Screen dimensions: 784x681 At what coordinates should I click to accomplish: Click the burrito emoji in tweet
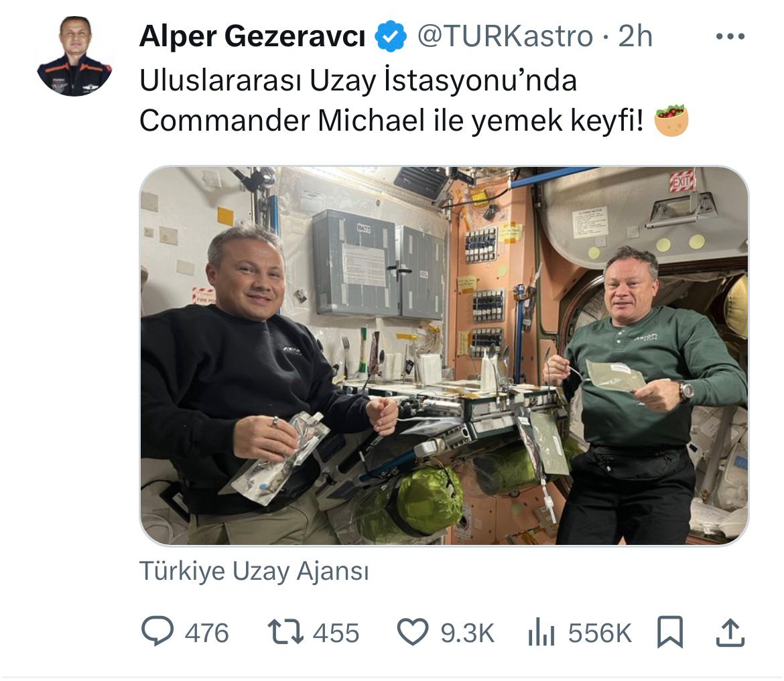tap(671, 121)
